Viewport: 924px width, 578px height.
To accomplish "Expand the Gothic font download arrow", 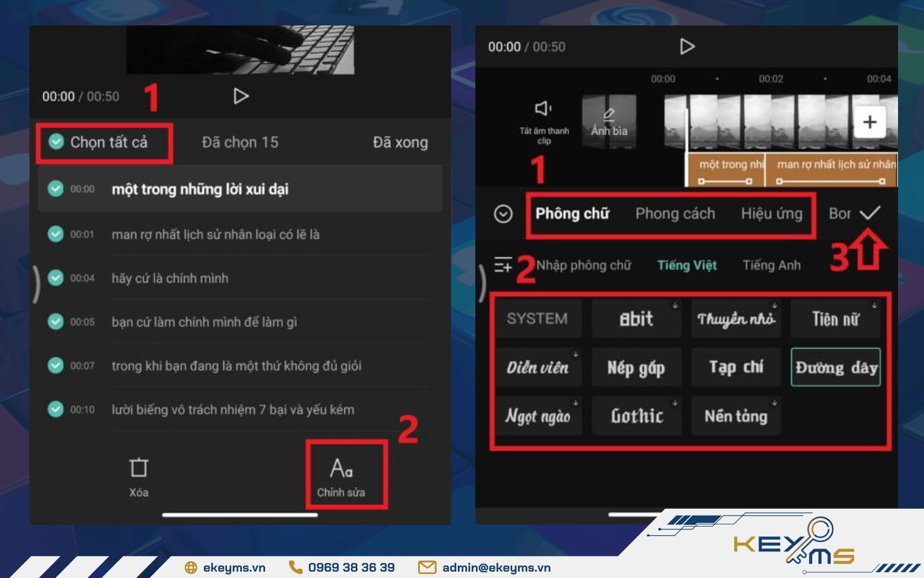I will pyautogui.click(x=673, y=401).
